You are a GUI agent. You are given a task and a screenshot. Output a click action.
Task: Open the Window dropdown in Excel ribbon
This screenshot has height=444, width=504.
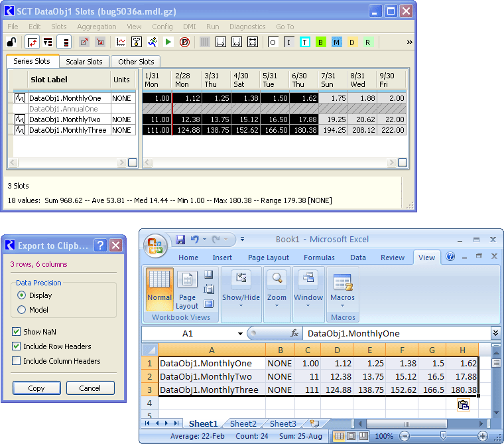[x=308, y=289]
